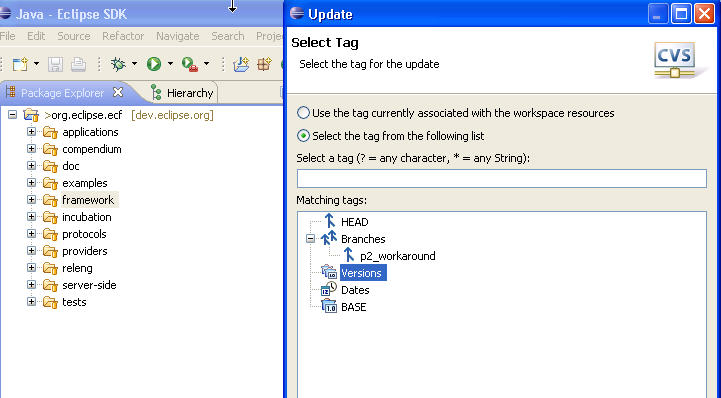
Task: Click the Select a tag filter field
Action: (502, 178)
